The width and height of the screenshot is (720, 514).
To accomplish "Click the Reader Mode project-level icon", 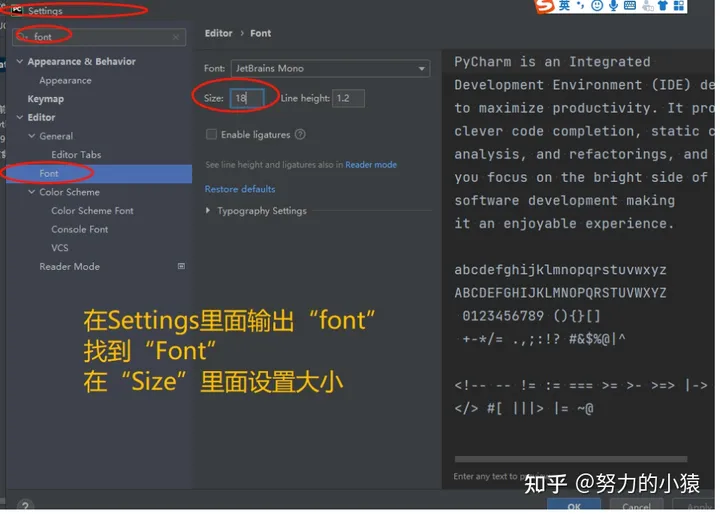I will (182, 267).
